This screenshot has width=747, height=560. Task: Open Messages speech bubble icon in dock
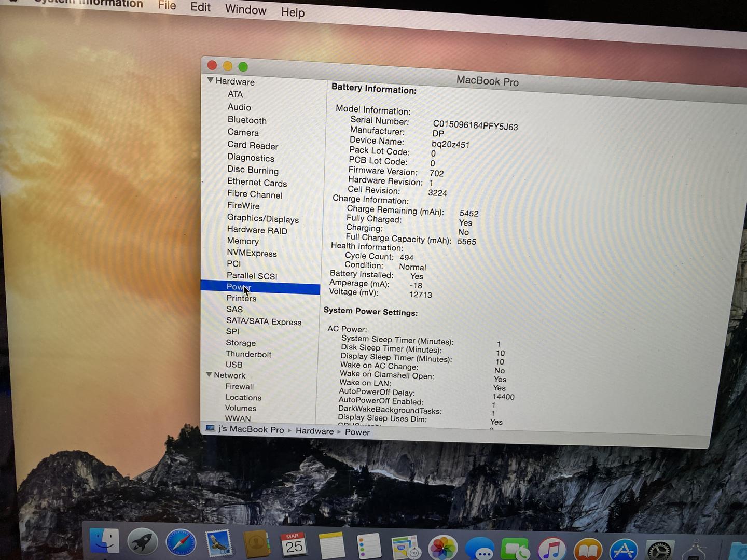click(x=480, y=550)
